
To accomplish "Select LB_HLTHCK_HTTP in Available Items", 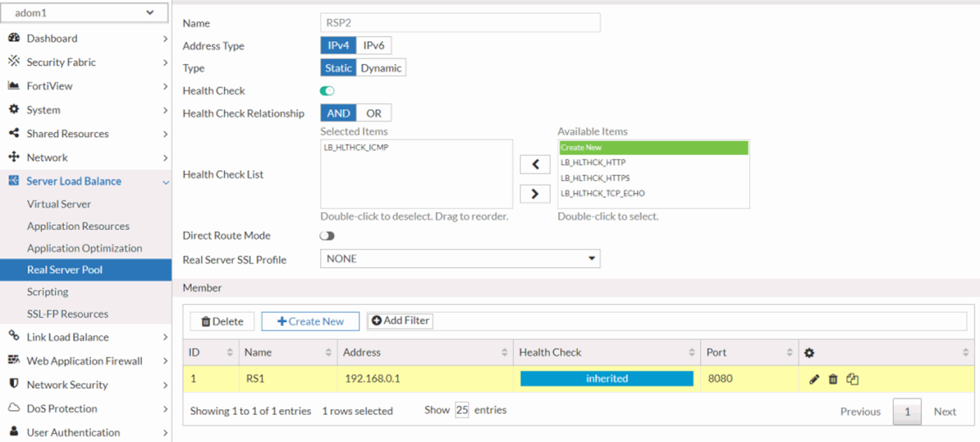I will pos(593,163).
